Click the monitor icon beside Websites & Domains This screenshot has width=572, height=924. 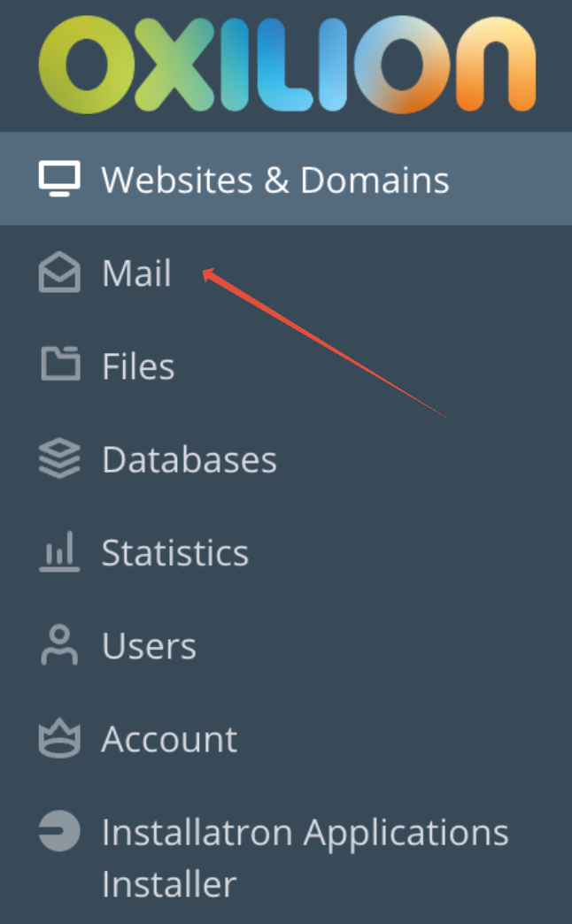point(59,179)
